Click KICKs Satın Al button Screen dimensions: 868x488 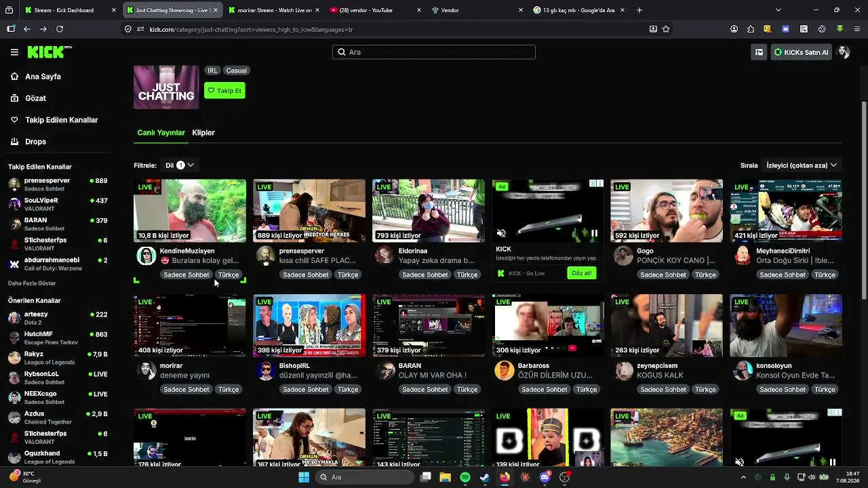[801, 52]
